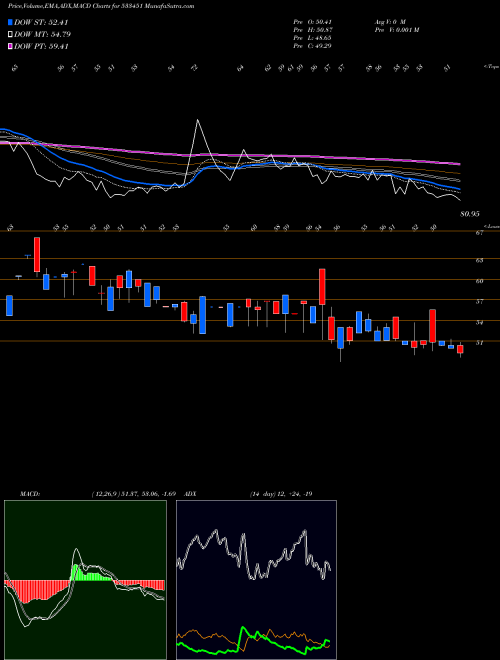Image resolution: width=500 pixels, height=660 pixels.
Task: Click the magenta DOW PT legend swatch
Action: 10,46
